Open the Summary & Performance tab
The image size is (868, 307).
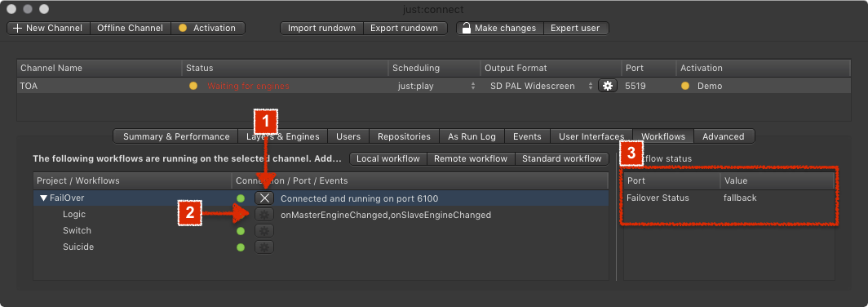pyautogui.click(x=176, y=136)
